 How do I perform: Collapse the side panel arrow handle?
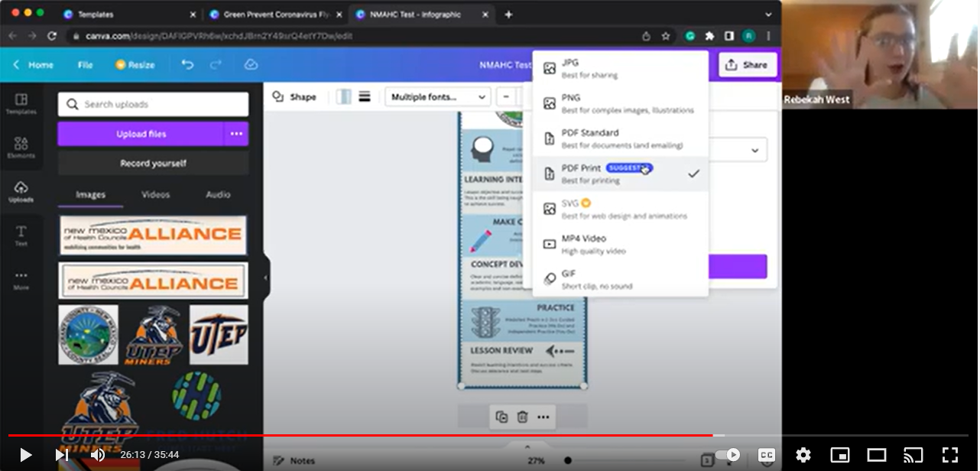click(x=266, y=278)
